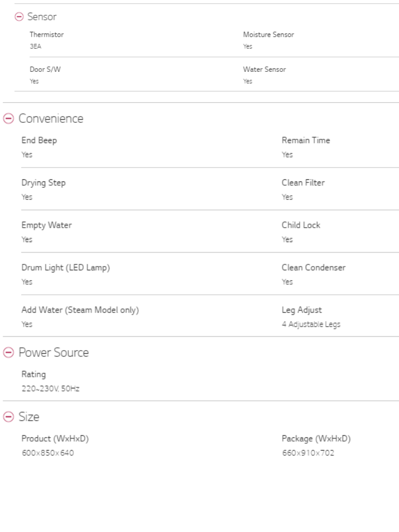
Task: Click the Moisture Sensor spec label
Action: click(x=268, y=35)
